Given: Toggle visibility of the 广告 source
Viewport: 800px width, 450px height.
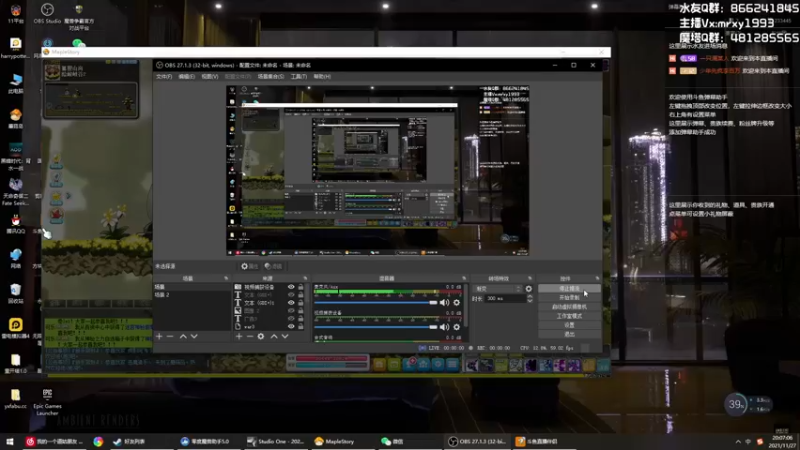Looking at the screenshot, I should 291,319.
